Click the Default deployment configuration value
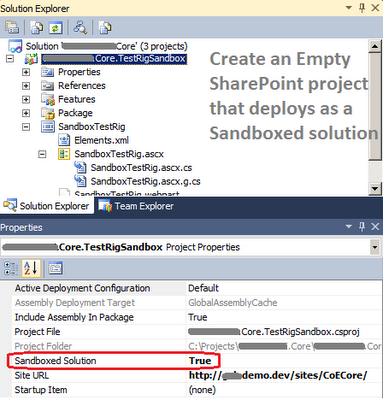383x400 pixels. coord(203,288)
